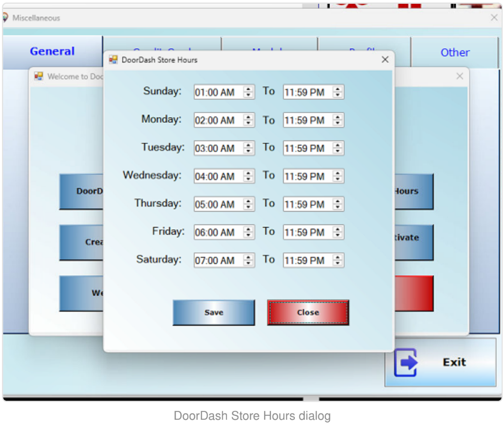Click the partially hidden Hours button

coord(414,192)
